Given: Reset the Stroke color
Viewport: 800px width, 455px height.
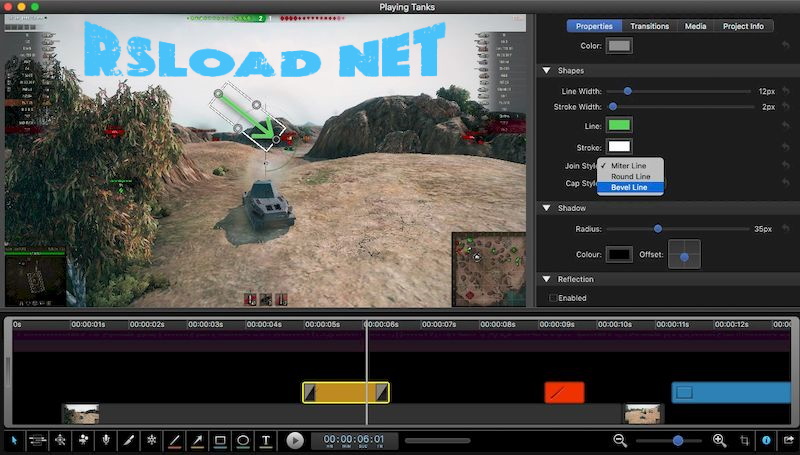Looking at the screenshot, I should [786, 147].
